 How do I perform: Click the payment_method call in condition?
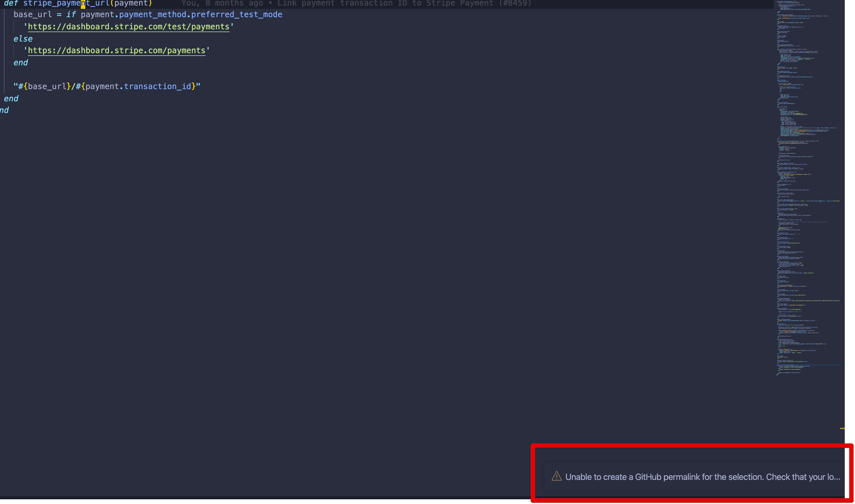(153, 15)
